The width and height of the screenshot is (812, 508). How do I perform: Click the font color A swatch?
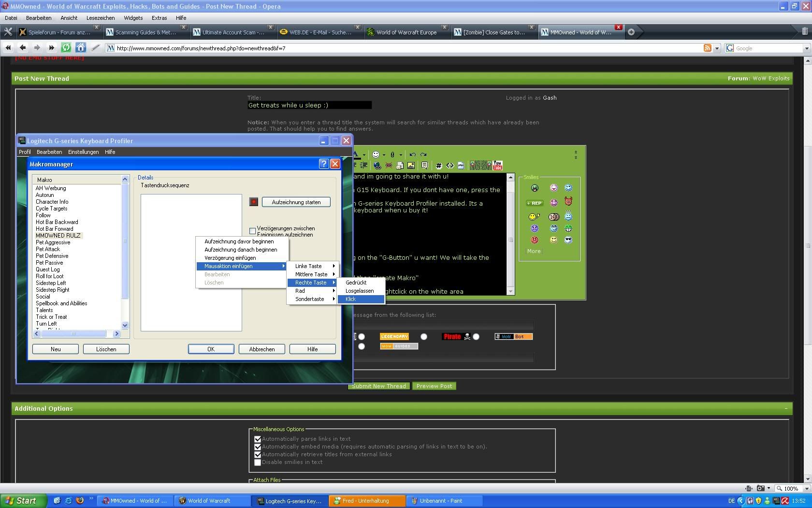(x=356, y=155)
